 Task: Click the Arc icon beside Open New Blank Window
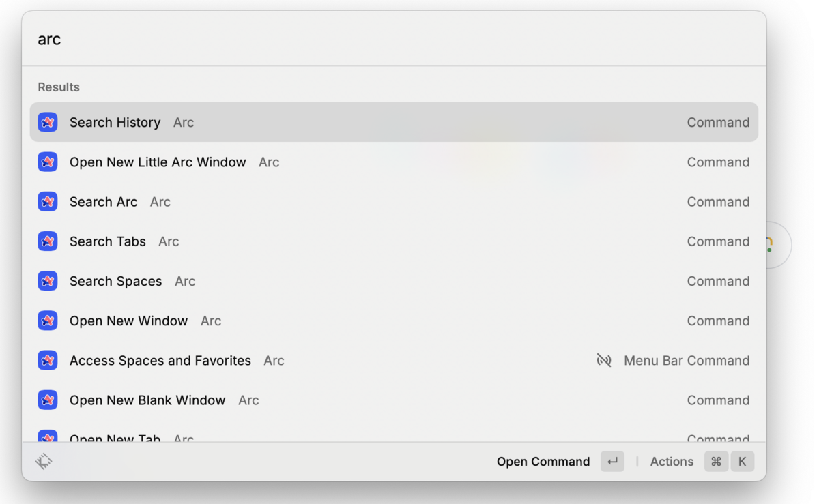tap(48, 399)
